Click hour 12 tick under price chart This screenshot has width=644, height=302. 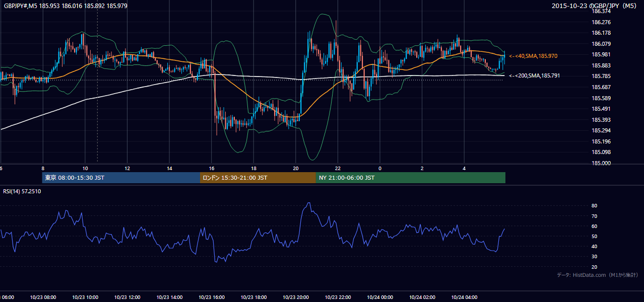pos(127,169)
